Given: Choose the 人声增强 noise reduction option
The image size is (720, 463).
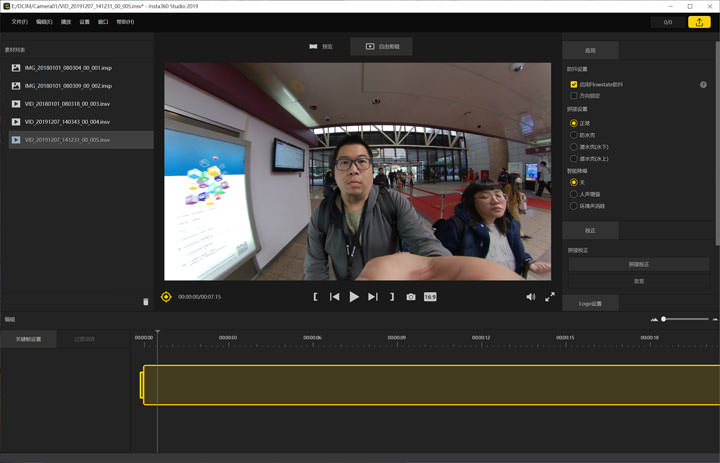Looking at the screenshot, I should 574,194.
